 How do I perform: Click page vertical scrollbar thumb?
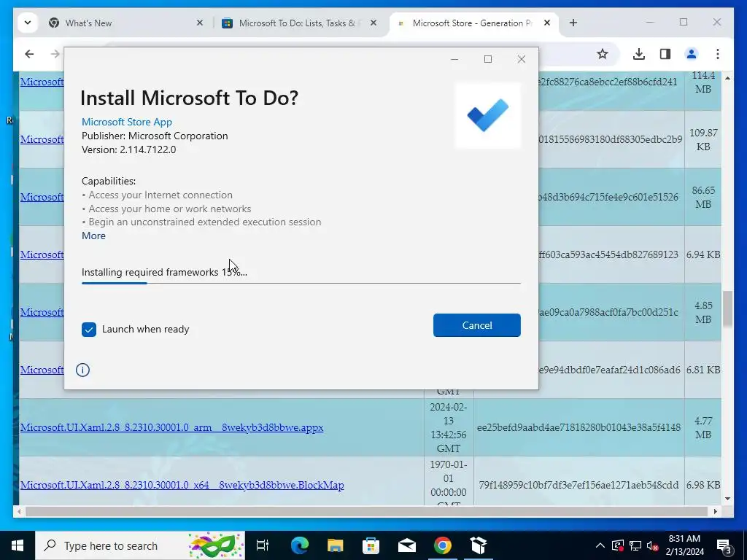pyautogui.click(x=727, y=308)
